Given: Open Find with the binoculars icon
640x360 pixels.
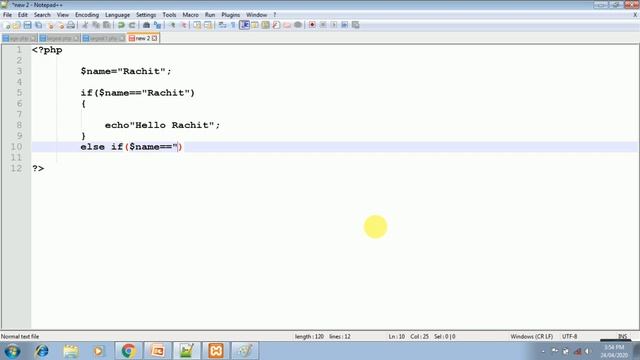Looking at the screenshot, I should click(x=146, y=25).
